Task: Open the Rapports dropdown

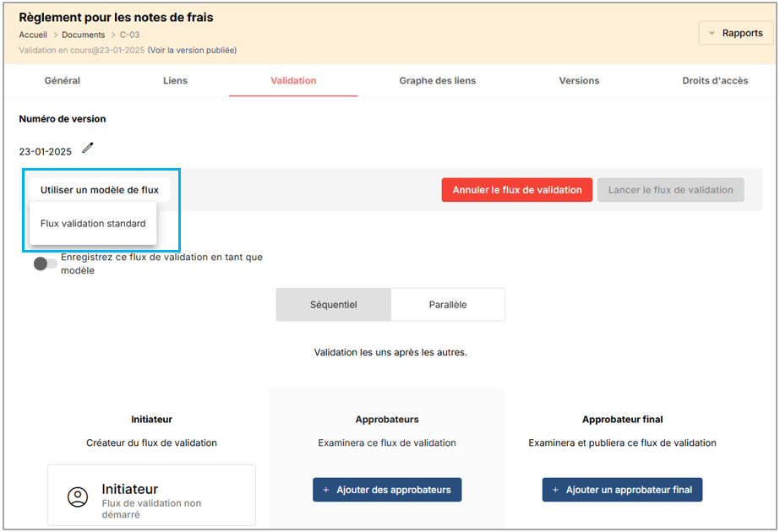Action: click(735, 33)
